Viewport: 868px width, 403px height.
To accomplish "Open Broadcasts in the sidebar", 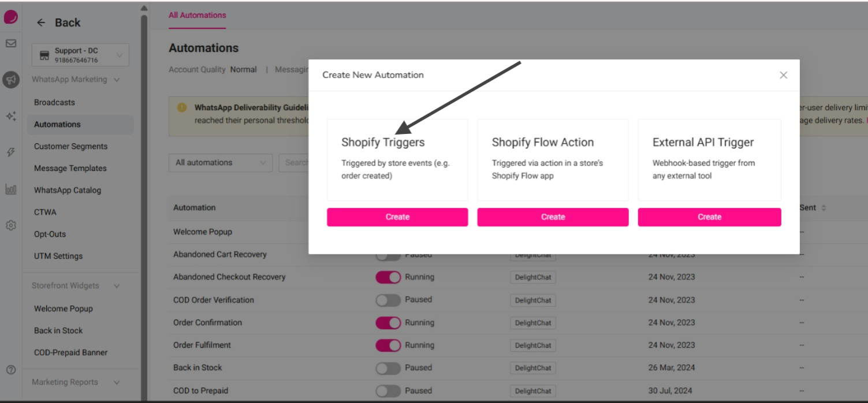I will pyautogui.click(x=54, y=102).
